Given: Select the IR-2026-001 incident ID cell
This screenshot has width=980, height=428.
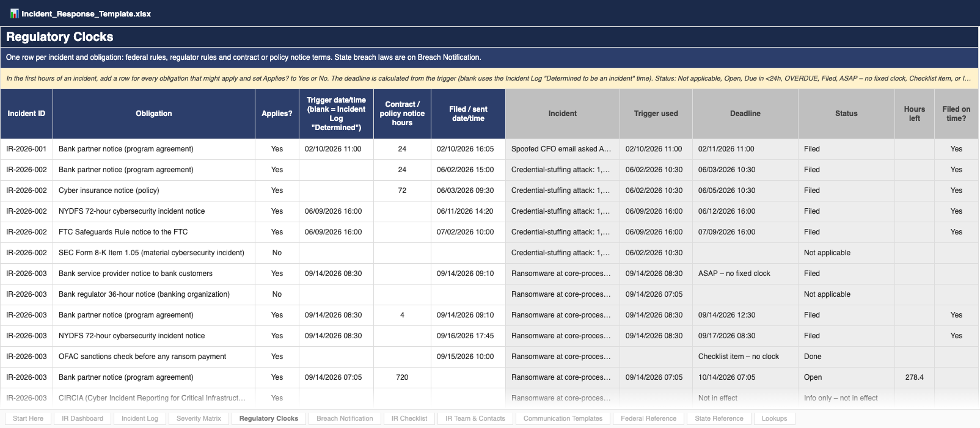Looking at the screenshot, I should tap(26, 149).
